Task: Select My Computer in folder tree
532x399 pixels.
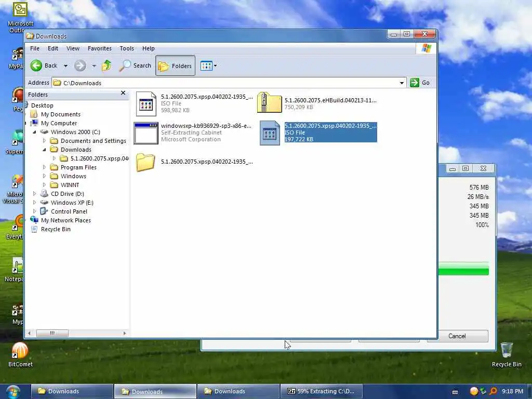Action: click(x=59, y=123)
